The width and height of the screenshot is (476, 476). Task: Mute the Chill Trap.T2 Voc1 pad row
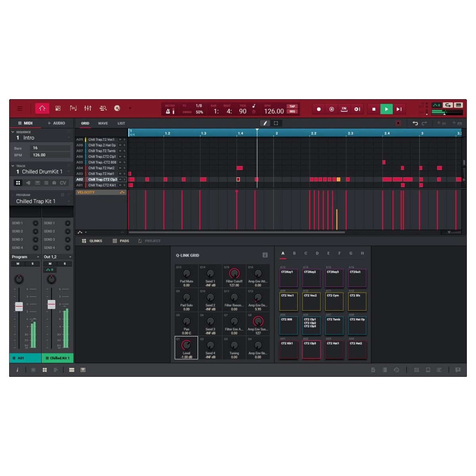(x=120, y=140)
